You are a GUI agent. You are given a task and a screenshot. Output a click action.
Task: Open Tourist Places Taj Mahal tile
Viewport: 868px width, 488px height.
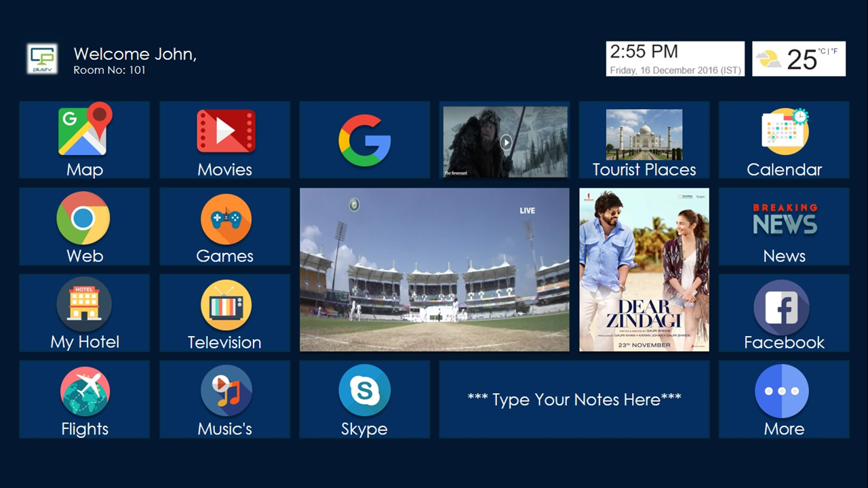[644, 140]
